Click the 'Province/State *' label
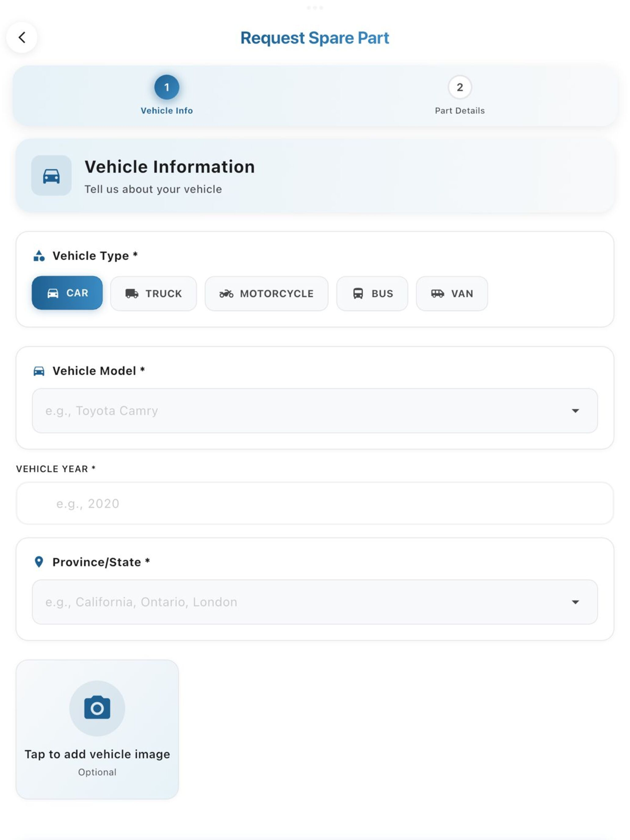 tap(101, 562)
